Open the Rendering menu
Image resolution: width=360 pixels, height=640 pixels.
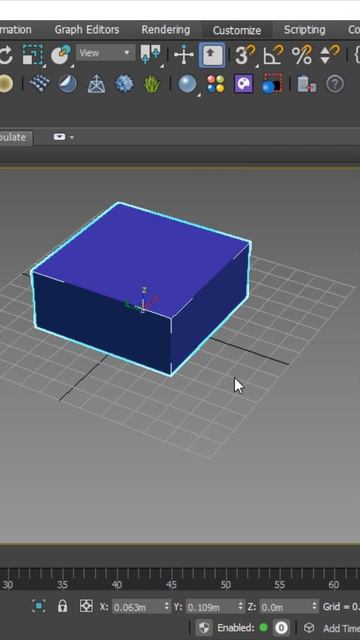click(x=166, y=30)
